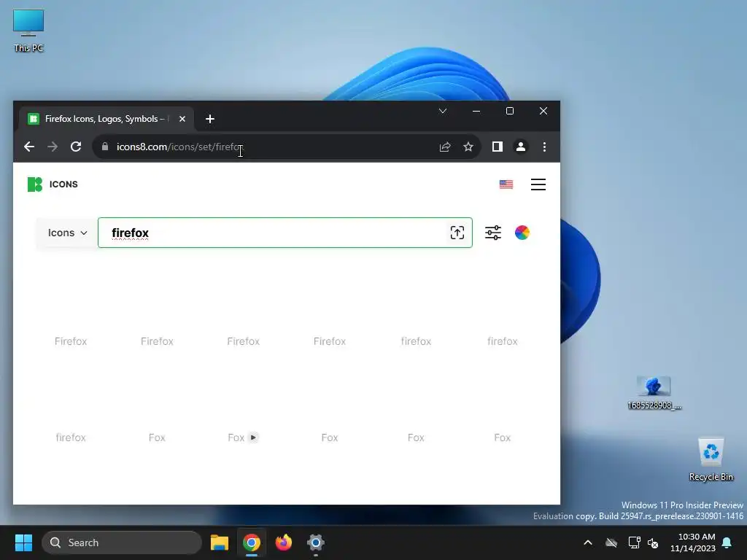Open Windows Start menu
The image size is (747, 560).
(x=23, y=542)
